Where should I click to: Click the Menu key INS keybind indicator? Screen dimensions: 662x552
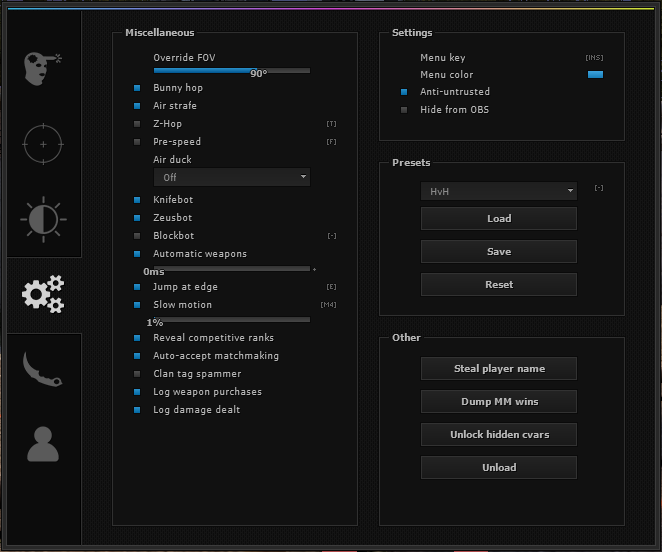coord(594,58)
